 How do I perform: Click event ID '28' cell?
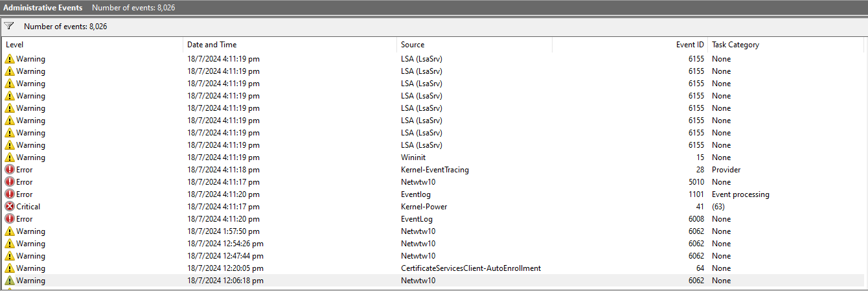click(700, 170)
